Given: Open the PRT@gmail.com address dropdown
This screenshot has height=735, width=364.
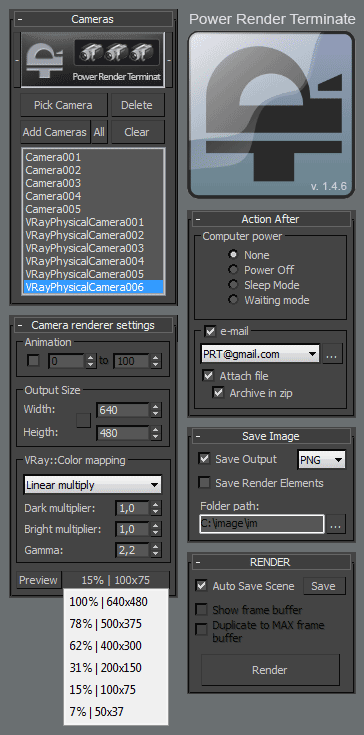Looking at the screenshot, I should click(x=260, y=354).
